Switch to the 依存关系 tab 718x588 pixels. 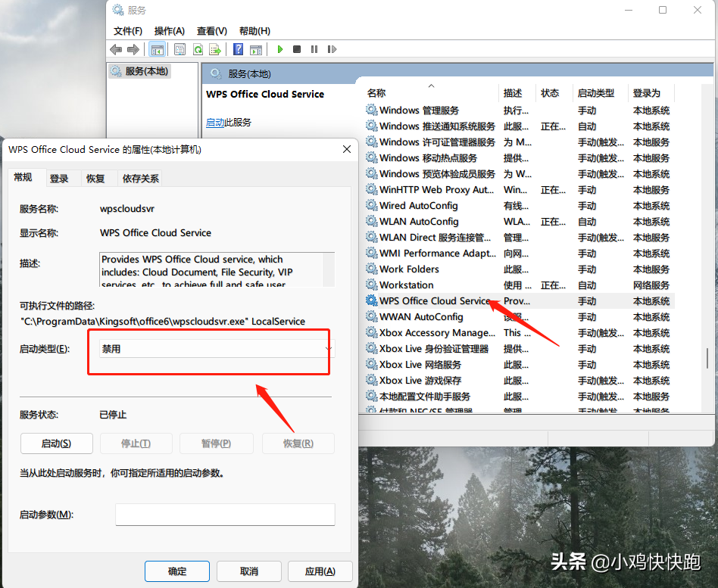(140, 179)
